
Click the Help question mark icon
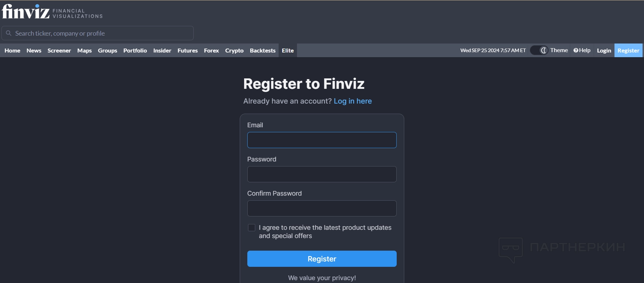[x=576, y=50]
